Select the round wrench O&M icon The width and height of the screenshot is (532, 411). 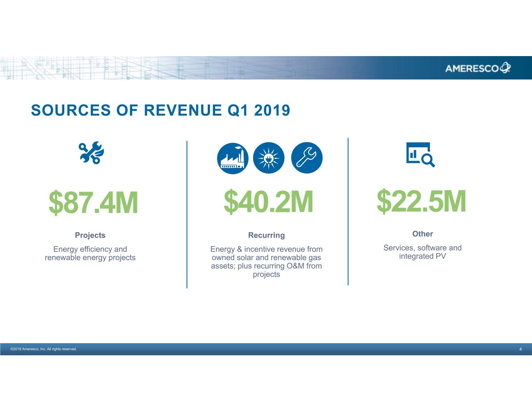(x=307, y=158)
